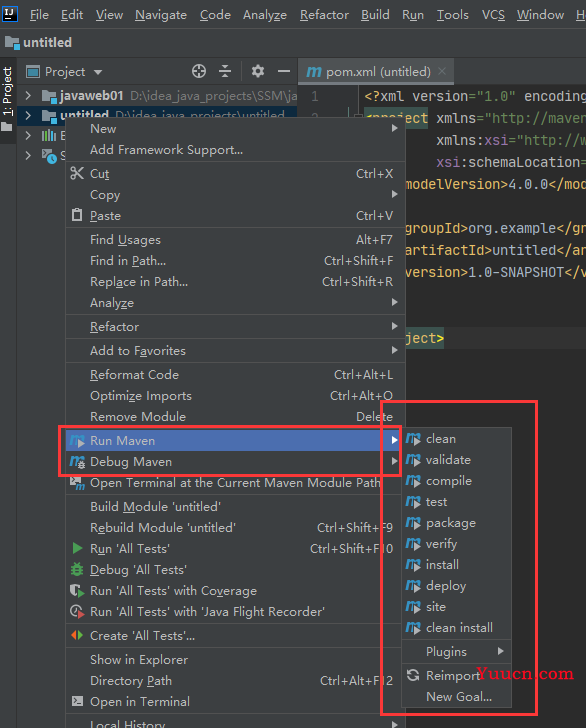This screenshot has height=728, width=586.
Task: Expand the Refactor submenu
Action: click(x=394, y=326)
